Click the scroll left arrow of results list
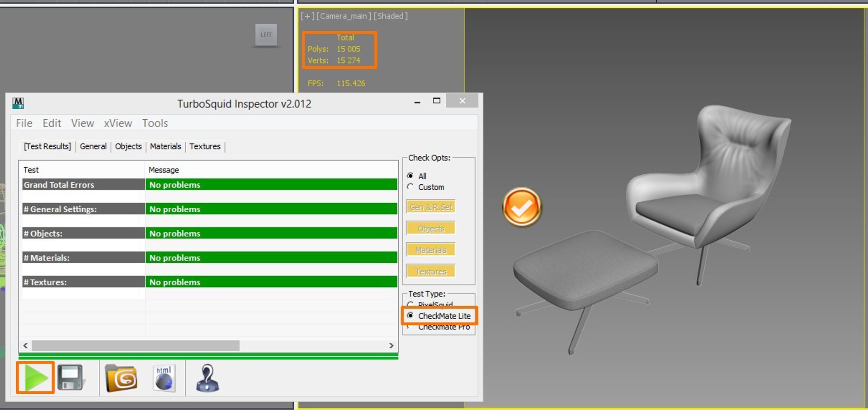The height and width of the screenshot is (410, 868). [x=25, y=345]
